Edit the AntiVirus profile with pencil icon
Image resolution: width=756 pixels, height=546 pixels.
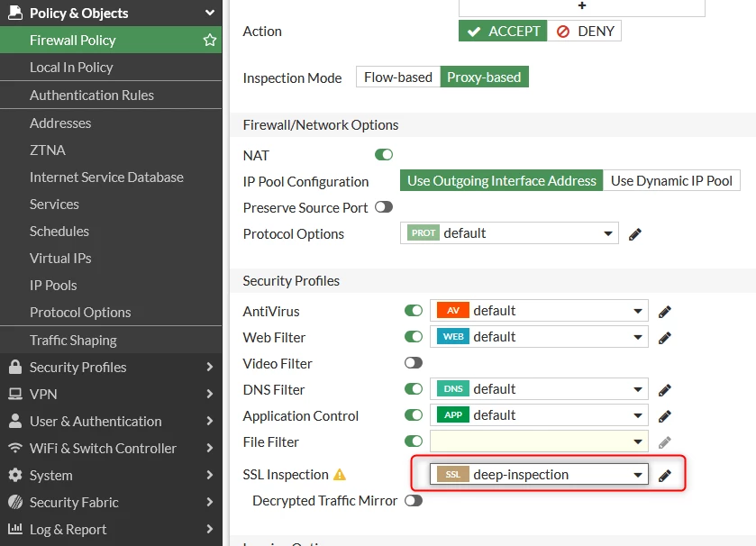[x=665, y=312]
